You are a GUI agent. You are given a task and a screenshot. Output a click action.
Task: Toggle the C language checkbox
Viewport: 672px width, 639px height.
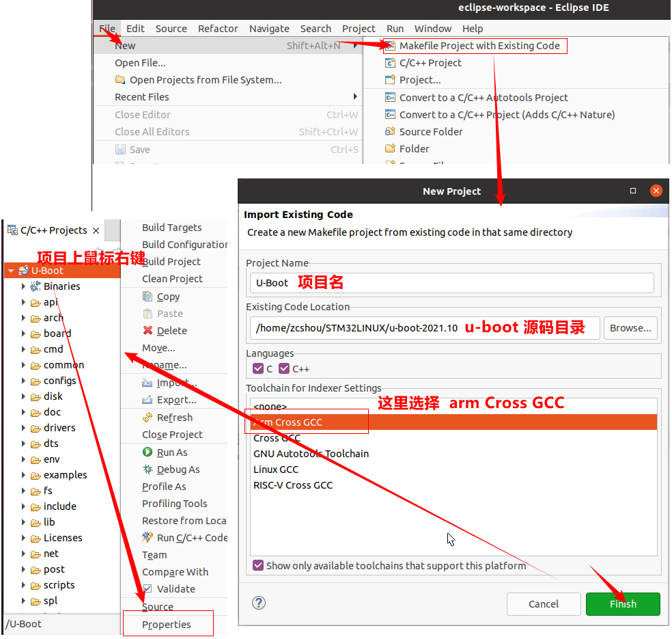(258, 368)
